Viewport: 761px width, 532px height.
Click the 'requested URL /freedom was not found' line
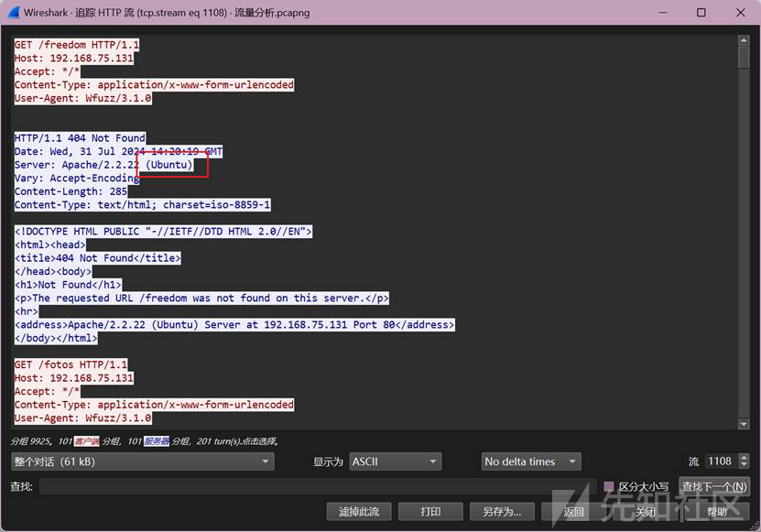[201, 298]
